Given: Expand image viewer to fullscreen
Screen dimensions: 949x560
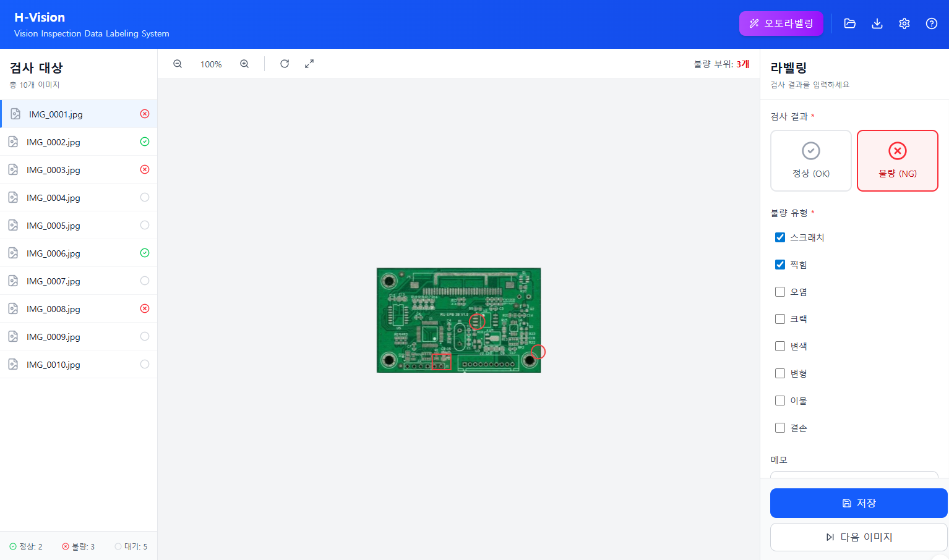Looking at the screenshot, I should point(309,64).
